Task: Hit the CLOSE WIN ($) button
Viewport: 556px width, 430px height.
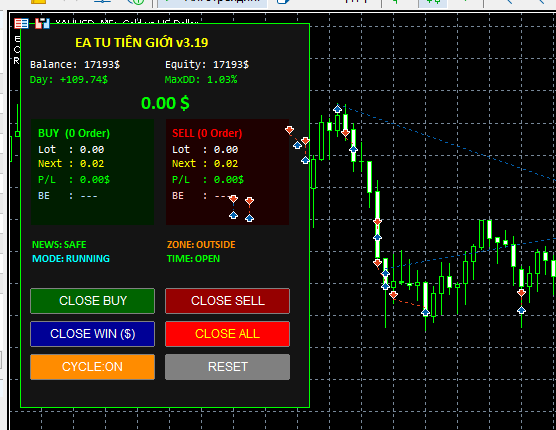Action: pyautogui.click(x=93, y=334)
